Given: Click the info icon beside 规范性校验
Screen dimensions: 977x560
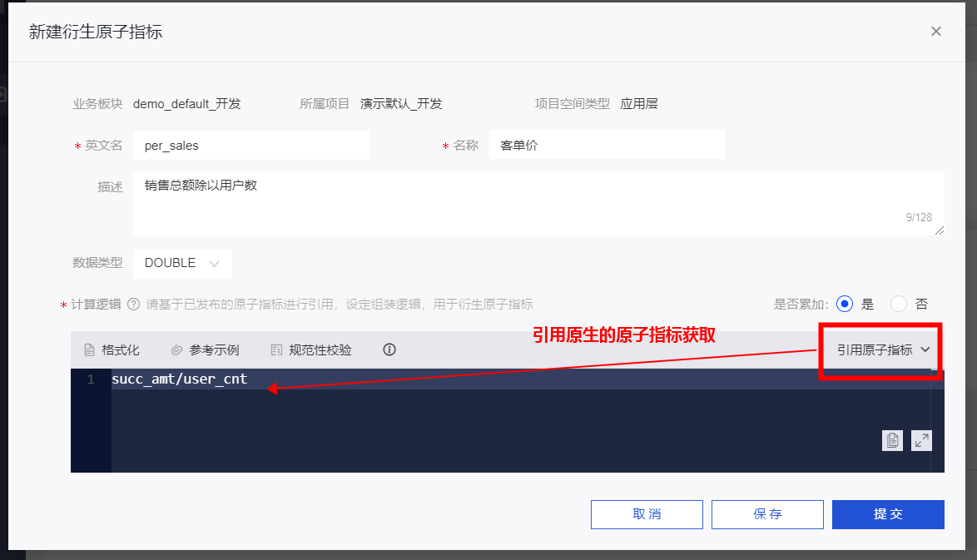Looking at the screenshot, I should click(389, 349).
